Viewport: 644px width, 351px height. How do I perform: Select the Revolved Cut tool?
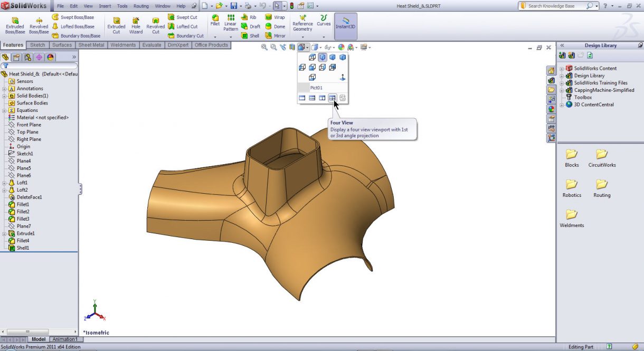(x=155, y=24)
